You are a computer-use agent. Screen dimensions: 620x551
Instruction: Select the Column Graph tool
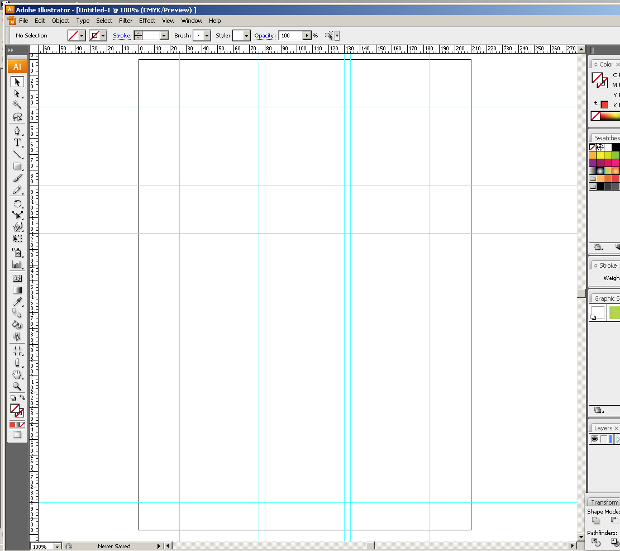click(x=17, y=265)
